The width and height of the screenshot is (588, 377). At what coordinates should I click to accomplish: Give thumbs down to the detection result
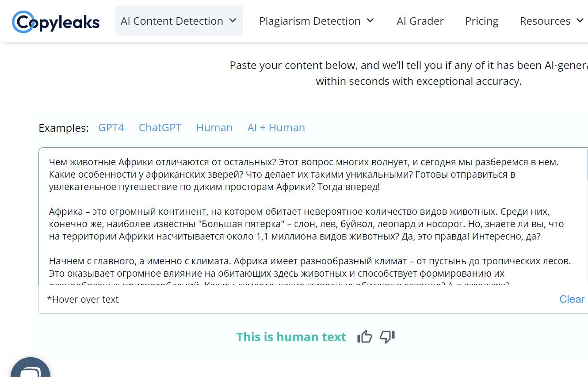click(x=387, y=336)
